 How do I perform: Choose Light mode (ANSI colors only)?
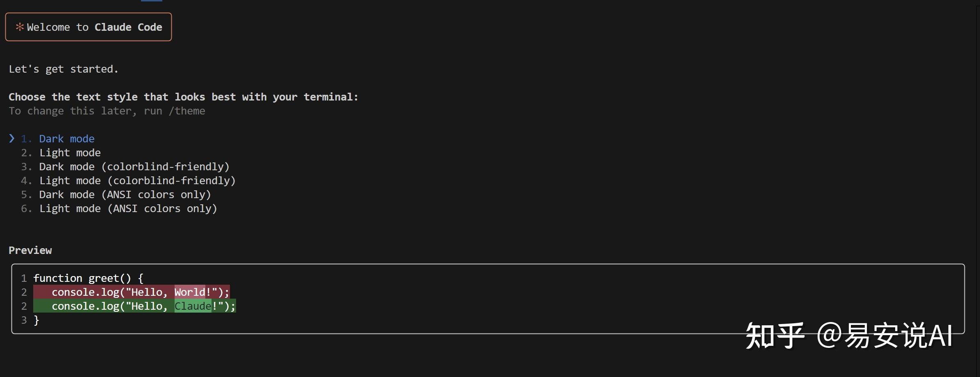pos(128,208)
